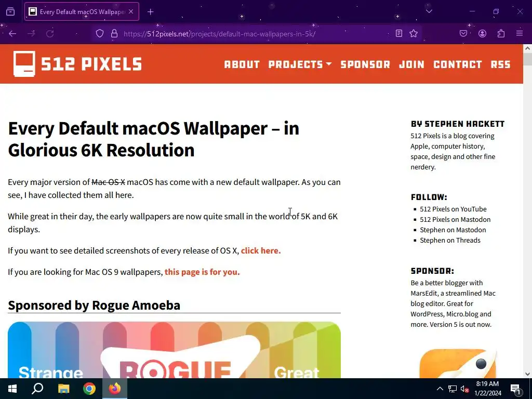
Task: Open muted volume tray icon
Action: pyautogui.click(x=464, y=389)
